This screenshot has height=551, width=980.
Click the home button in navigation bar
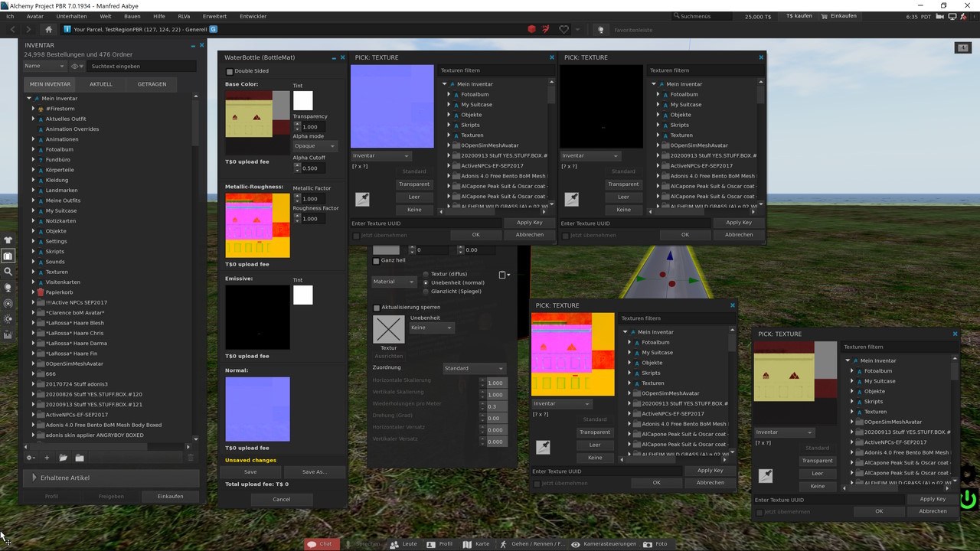(x=48, y=29)
